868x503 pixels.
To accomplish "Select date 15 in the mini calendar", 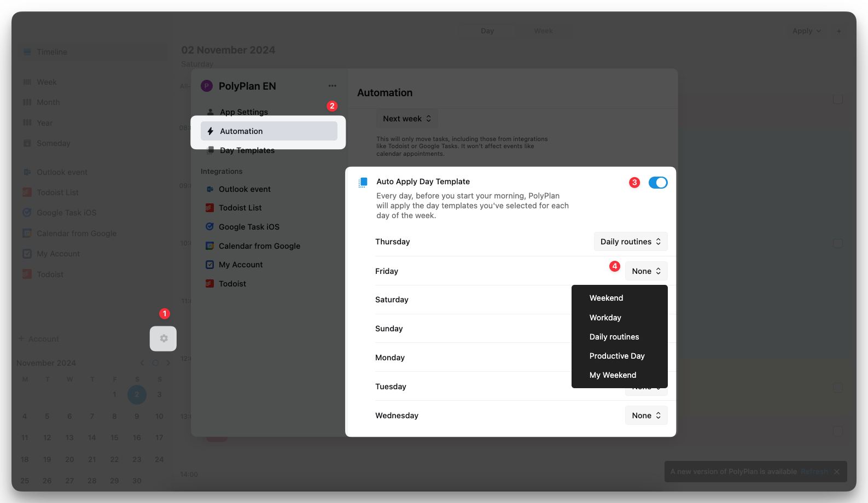I will point(114,438).
